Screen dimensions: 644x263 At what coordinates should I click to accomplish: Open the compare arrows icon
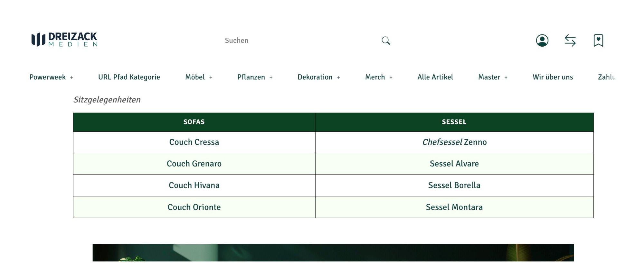tap(570, 41)
